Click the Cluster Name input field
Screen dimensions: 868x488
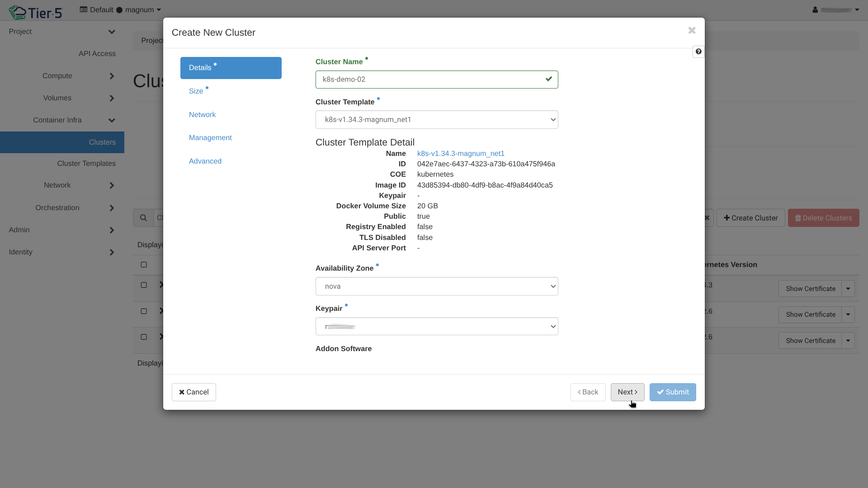coord(429,80)
